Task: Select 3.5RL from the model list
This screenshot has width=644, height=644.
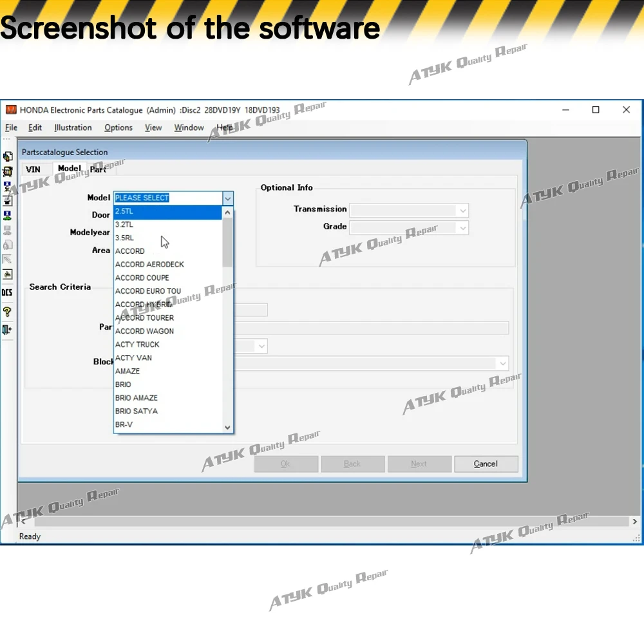Action: point(167,238)
